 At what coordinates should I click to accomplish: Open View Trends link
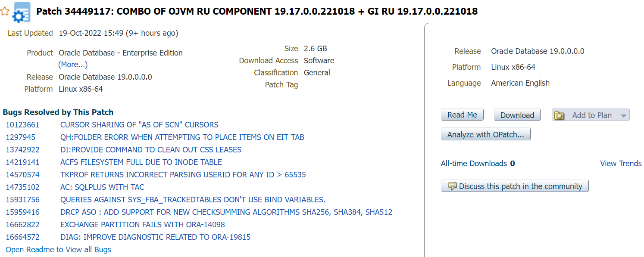click(620, 164)
